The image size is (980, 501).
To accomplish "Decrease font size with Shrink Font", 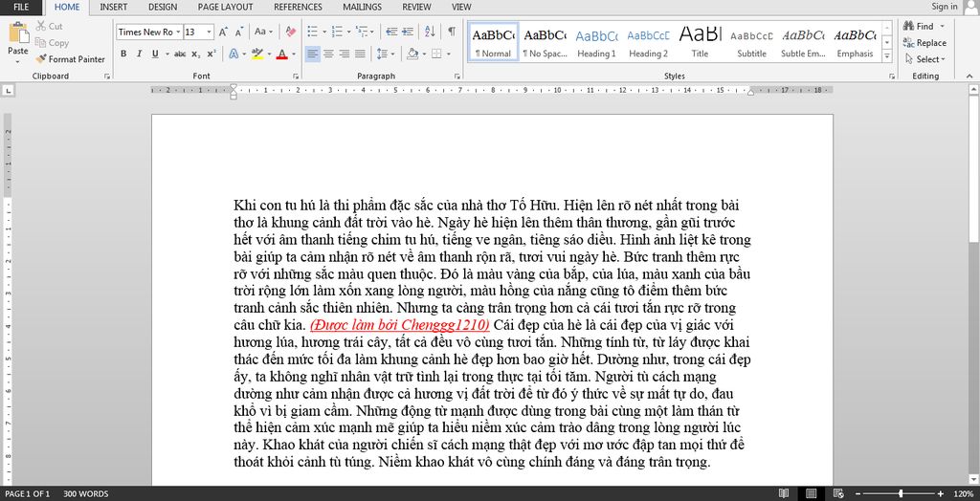I will [238, 32].
